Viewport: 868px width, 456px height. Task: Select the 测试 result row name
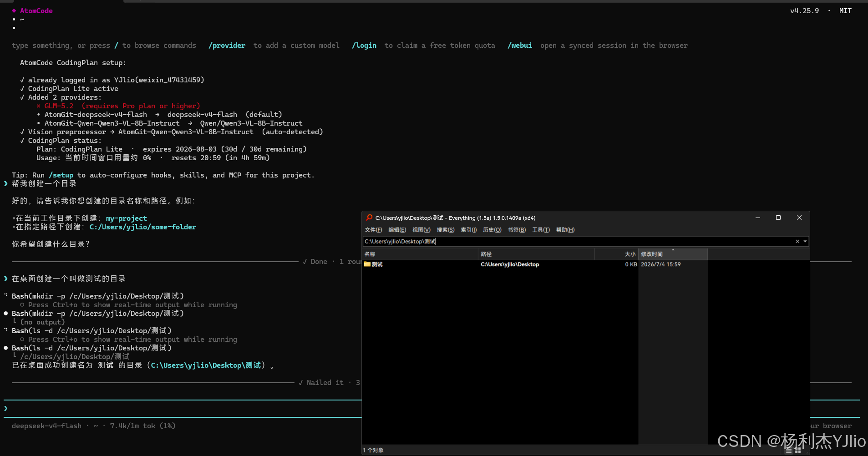pyautogui.click(x=377, y=264)
